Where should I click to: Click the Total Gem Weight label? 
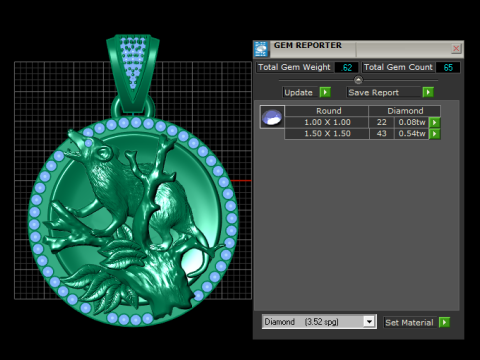pos(294,67)
